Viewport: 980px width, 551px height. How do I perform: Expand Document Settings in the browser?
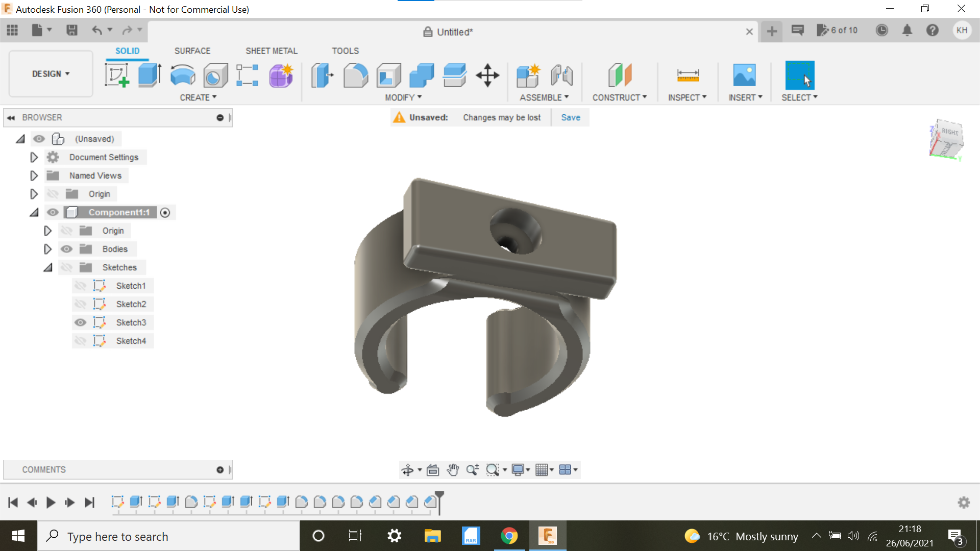[34, 157]
